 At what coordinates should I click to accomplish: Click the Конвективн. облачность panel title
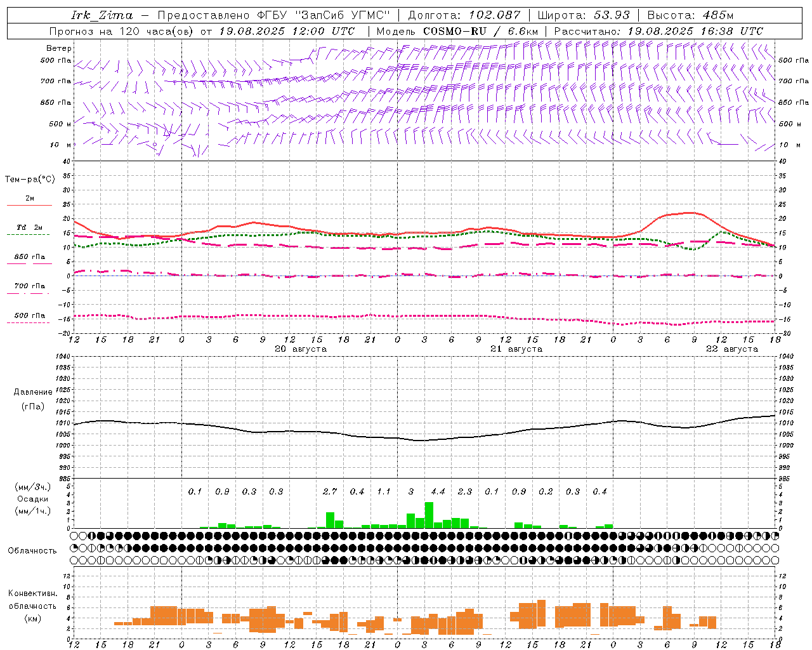[x=32, y=600]
